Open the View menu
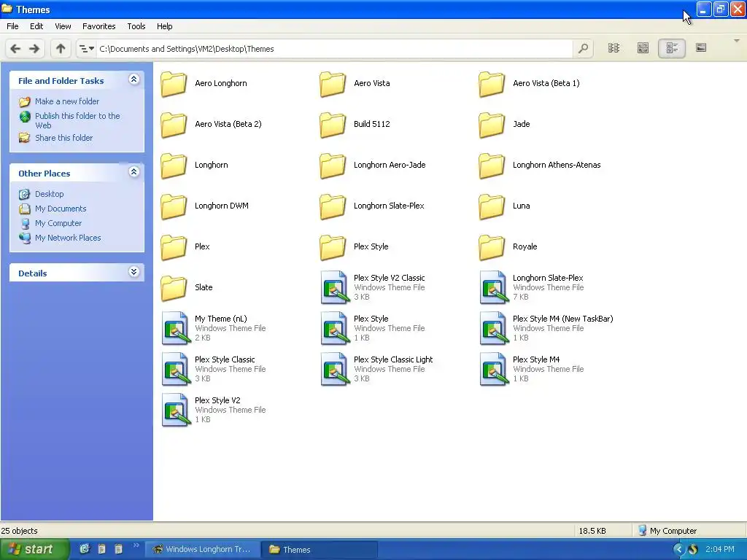Screen dimensions: 747x560 point(63,26)
